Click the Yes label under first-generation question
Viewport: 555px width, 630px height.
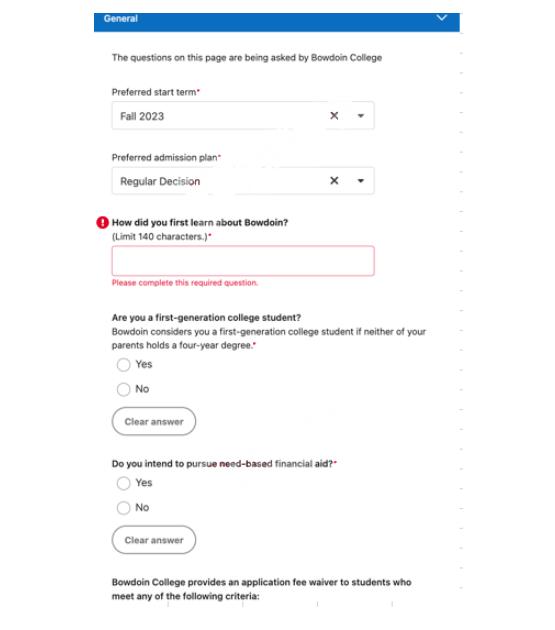click(x=143, y=364)
